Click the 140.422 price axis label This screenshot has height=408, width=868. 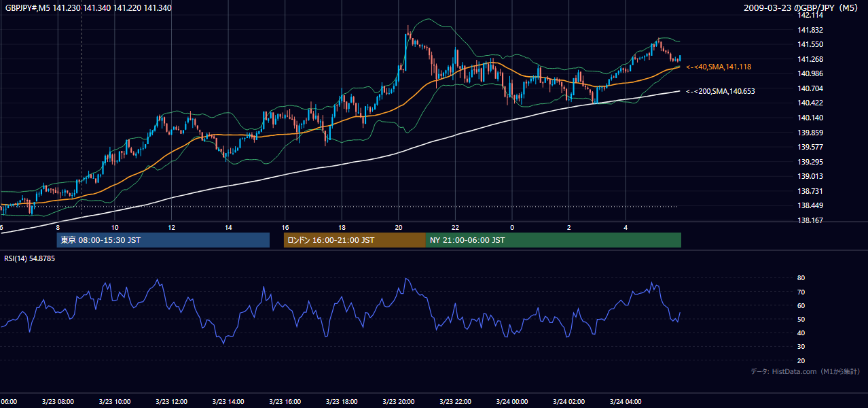pos(810,103)
